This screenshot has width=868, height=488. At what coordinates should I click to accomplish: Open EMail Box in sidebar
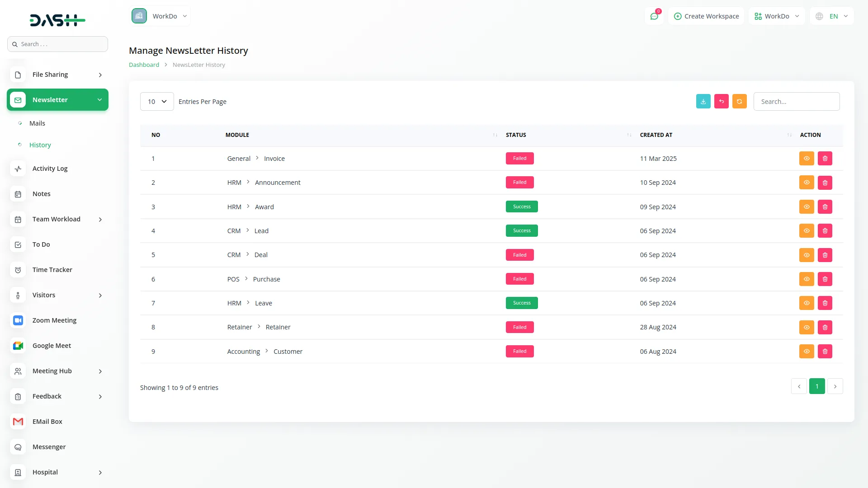[47, 422]
